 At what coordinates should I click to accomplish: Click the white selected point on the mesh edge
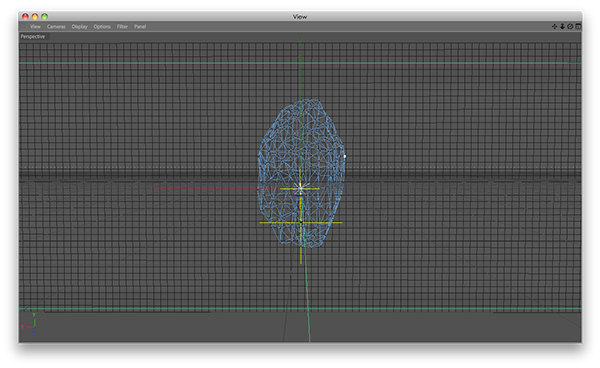coord(345,156)
